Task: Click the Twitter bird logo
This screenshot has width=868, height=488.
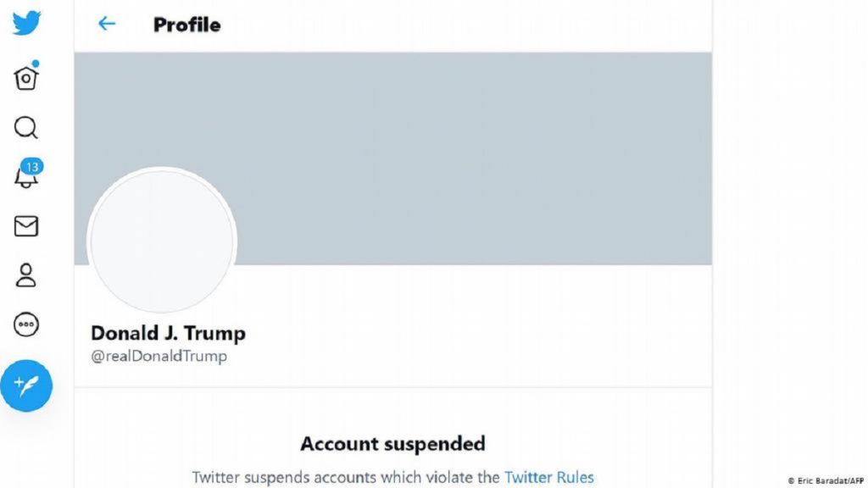Action: tap(26, 23)
